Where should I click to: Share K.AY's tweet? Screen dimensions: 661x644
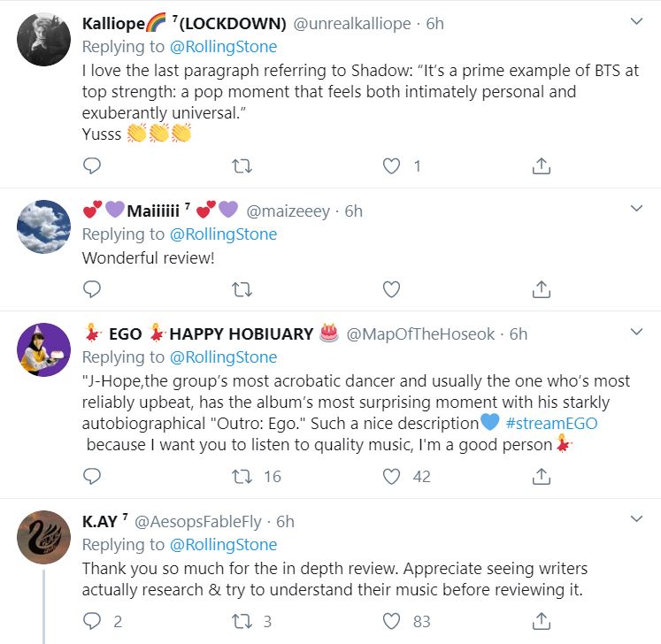point(542,621)
